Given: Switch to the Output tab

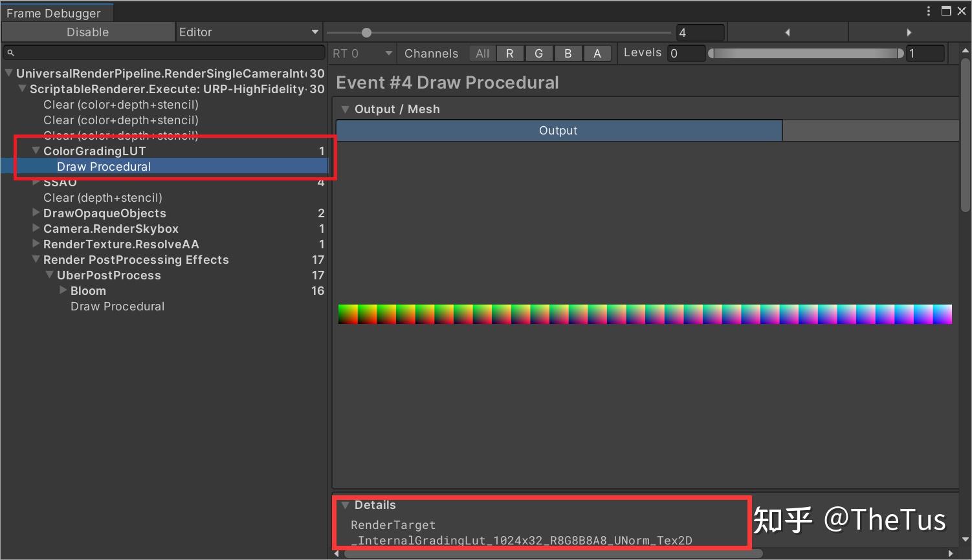Looking at the screenshot, I should (x=558, y=130).
